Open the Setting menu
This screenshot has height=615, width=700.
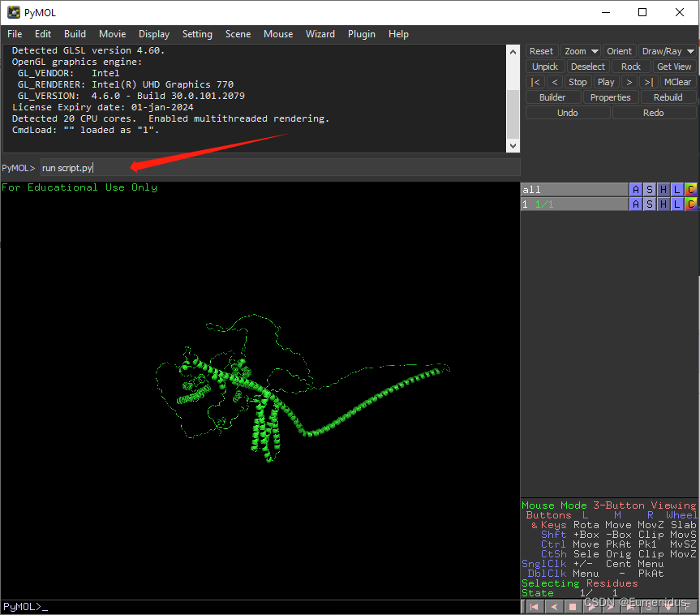pyautogui.click(x=197, y=34)
